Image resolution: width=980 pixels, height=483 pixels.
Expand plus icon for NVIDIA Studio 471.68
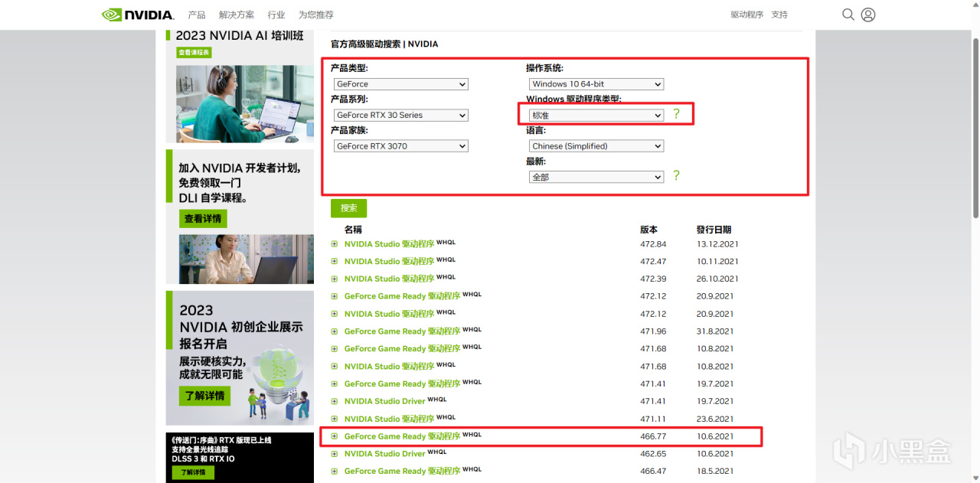pyautogui.click(x=335, y=367)
